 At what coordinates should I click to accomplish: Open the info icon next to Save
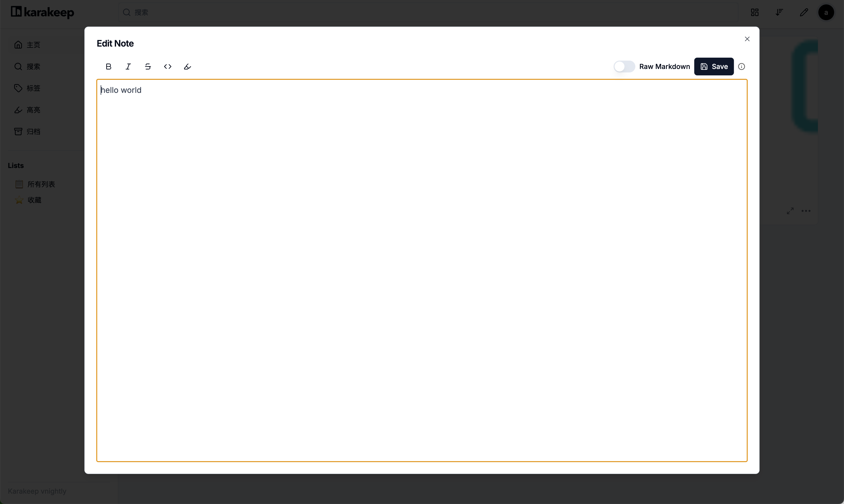click(741, 67)
